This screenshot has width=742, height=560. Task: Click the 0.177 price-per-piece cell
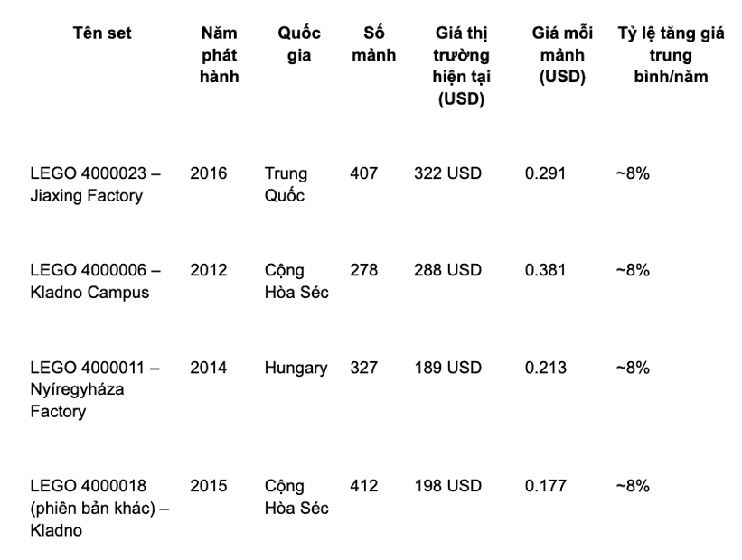coord(546,486)
